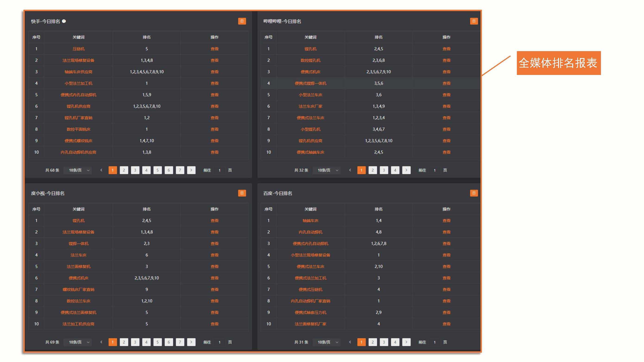Click 共 31 条 total count text
The width and height of the screenshot is (644, 362).
click(301, 342)
